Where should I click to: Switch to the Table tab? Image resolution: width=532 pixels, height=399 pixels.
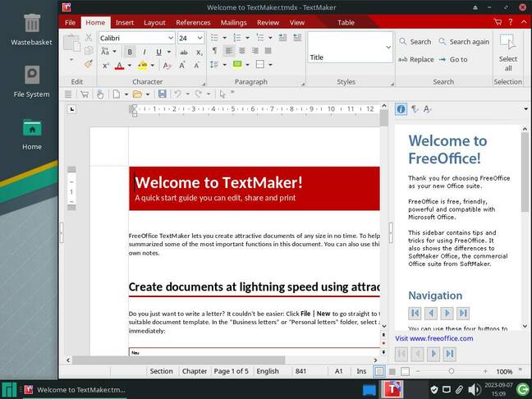346,22
